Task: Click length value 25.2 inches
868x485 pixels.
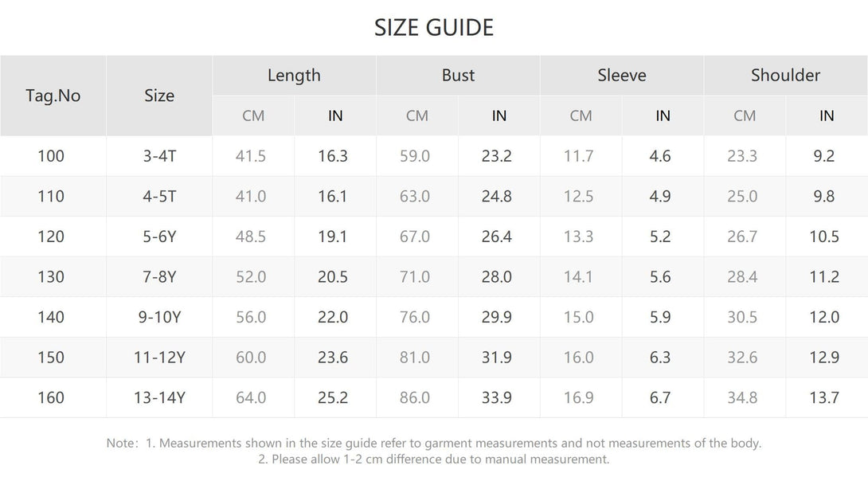Action: pos(333,398)
